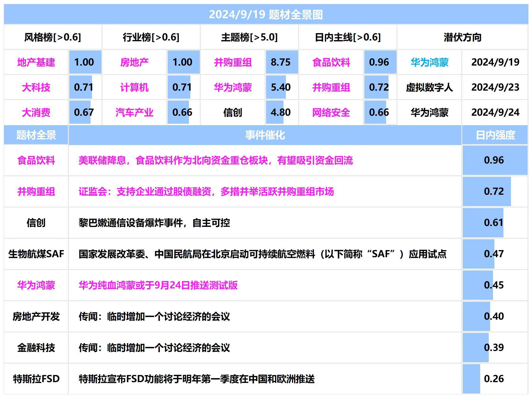Click the 0.72 intraday strength bar of 并购重组
The height and width of the screenshot is (398, 532).
click(x=487, y=191)
